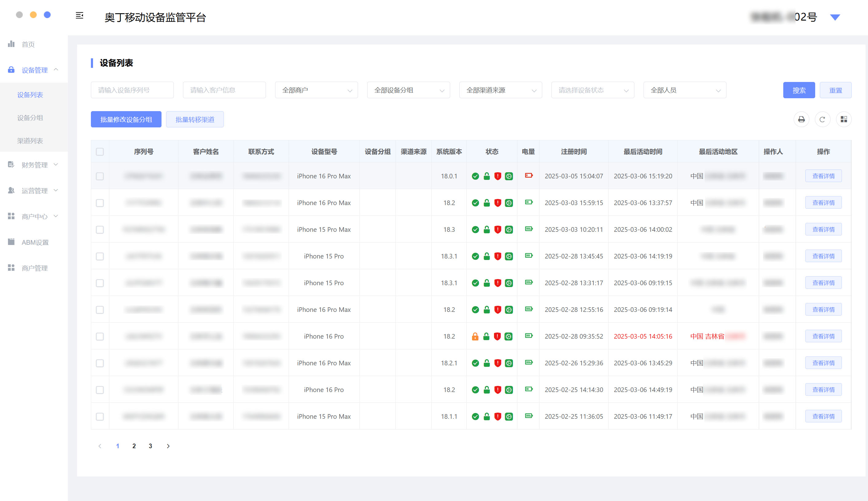Click the 首页 bar chart icon
This screenshot has width=868, height=501.
pyautogui.click(x=11, y=44)
